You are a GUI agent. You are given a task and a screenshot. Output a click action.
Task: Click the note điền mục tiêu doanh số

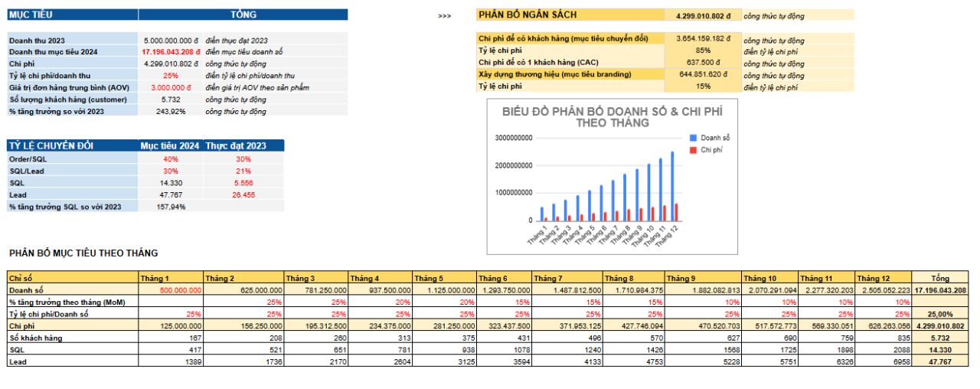click(x=243, y=51)
